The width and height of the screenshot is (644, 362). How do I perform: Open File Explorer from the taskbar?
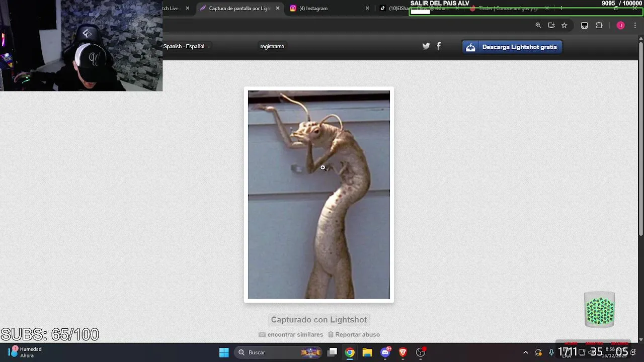point(367,352)
